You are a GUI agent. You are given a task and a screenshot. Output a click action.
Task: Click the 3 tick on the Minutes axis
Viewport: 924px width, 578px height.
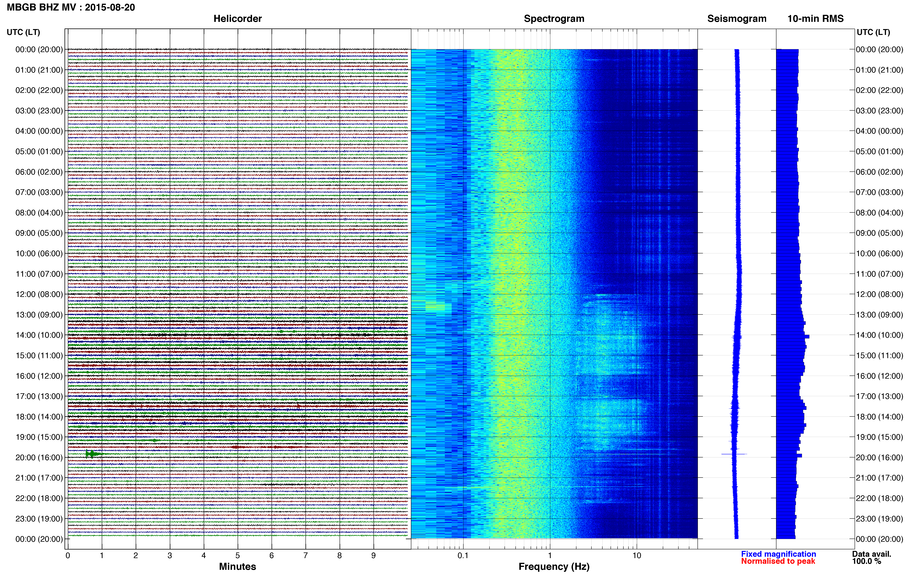click(x=170, y=555)
